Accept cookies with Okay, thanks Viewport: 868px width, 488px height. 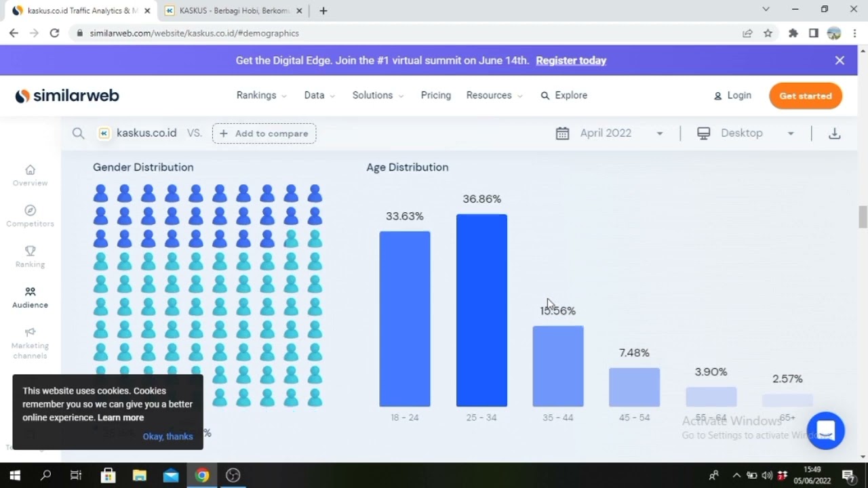tap(167, 436)
